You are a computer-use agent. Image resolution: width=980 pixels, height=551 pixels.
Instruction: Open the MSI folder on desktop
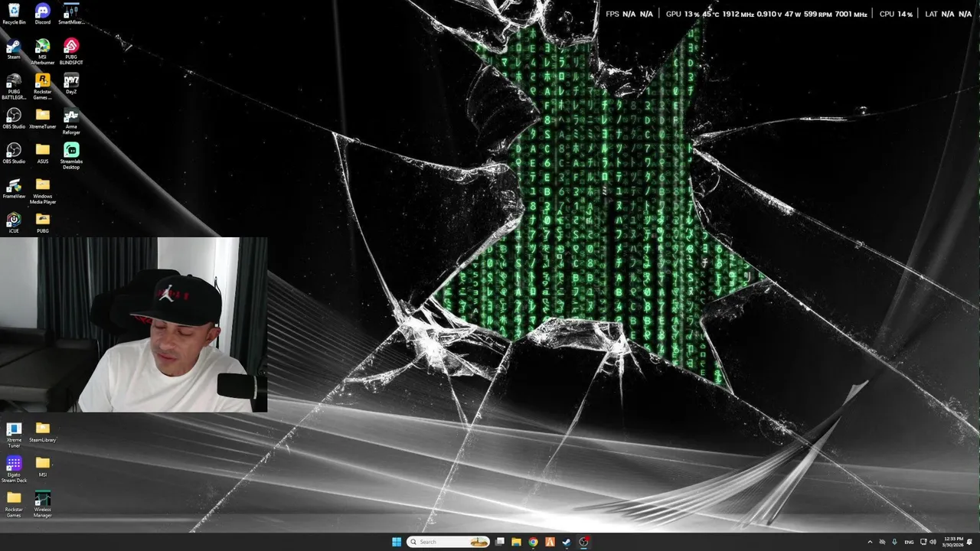pyautogui.click(x=43, y=467)
